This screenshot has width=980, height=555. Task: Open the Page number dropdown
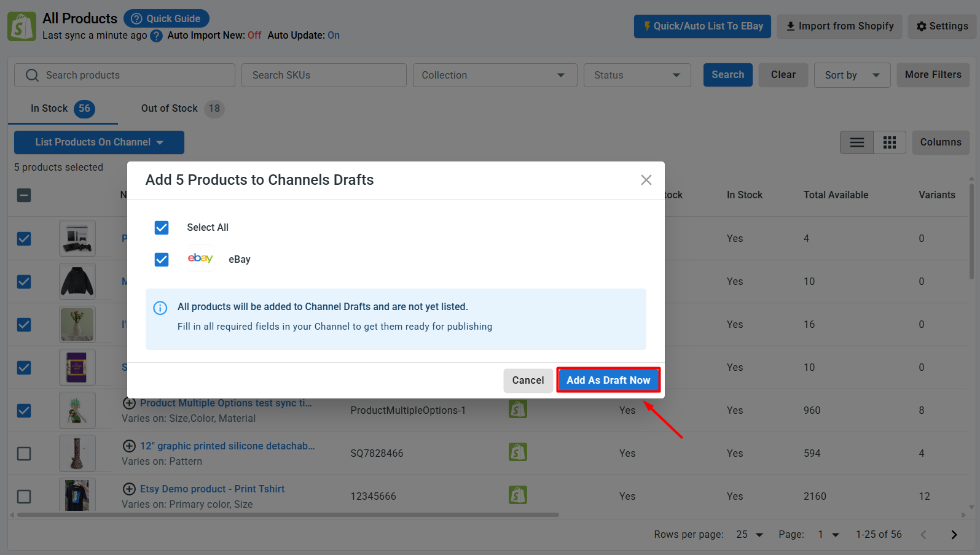pos(828,535)
